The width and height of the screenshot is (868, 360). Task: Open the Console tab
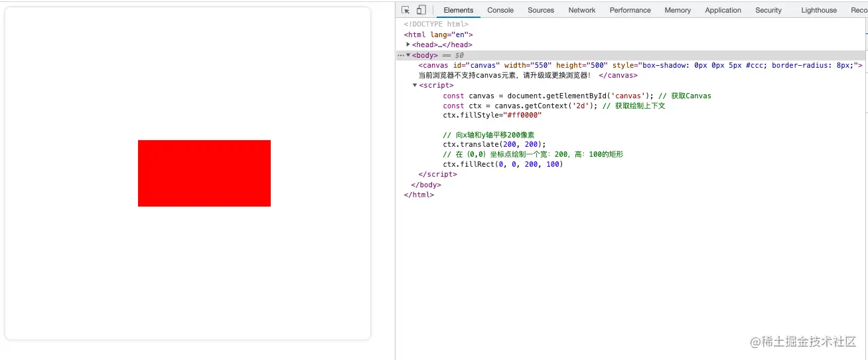coord(500,10)
